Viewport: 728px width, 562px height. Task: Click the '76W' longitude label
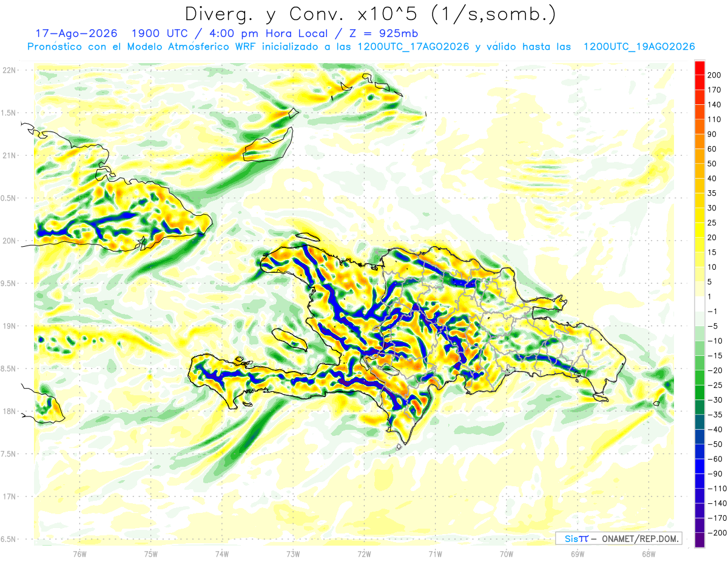click(79, 554)
